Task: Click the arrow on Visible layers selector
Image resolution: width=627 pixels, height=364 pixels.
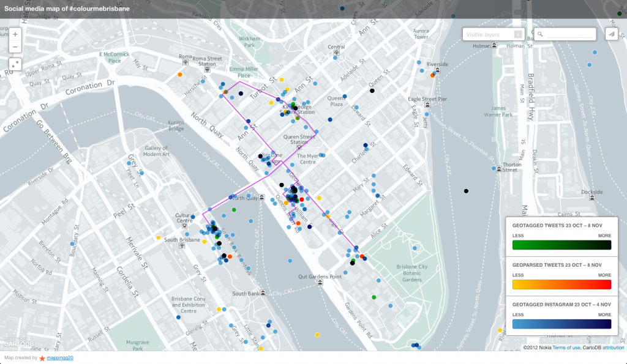Action: 518,34
